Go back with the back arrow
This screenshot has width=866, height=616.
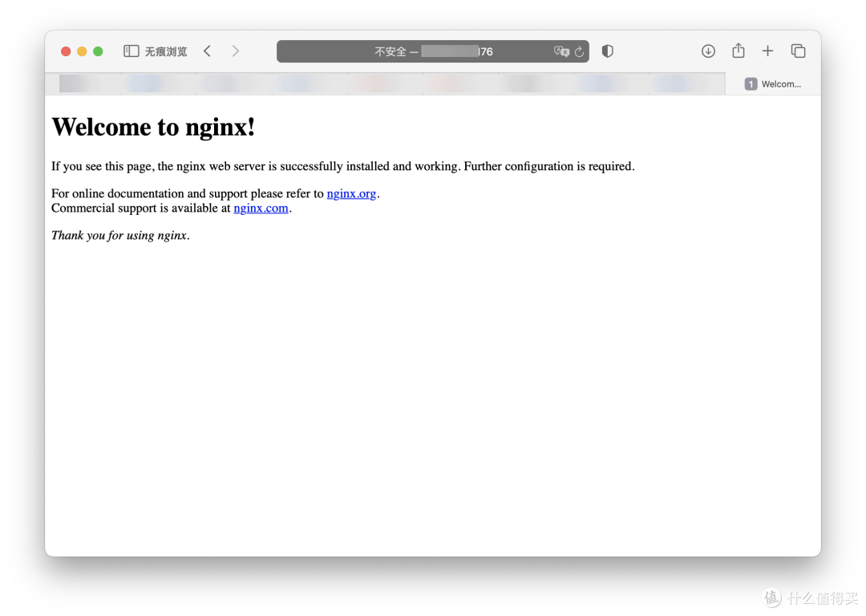click(x=207, y=51)
